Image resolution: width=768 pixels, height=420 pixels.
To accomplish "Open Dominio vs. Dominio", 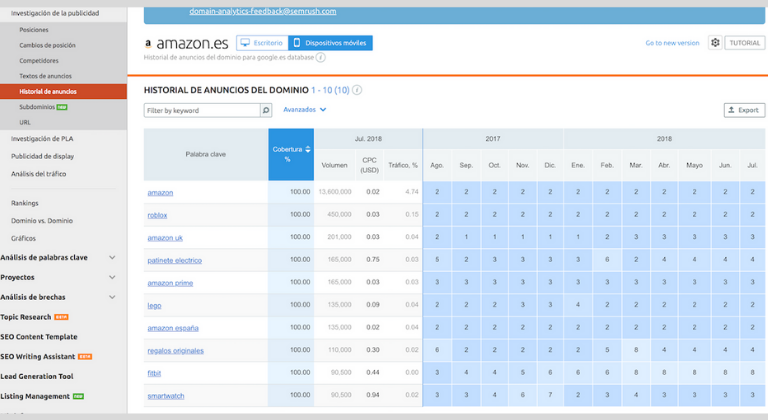I will [42, 221].
